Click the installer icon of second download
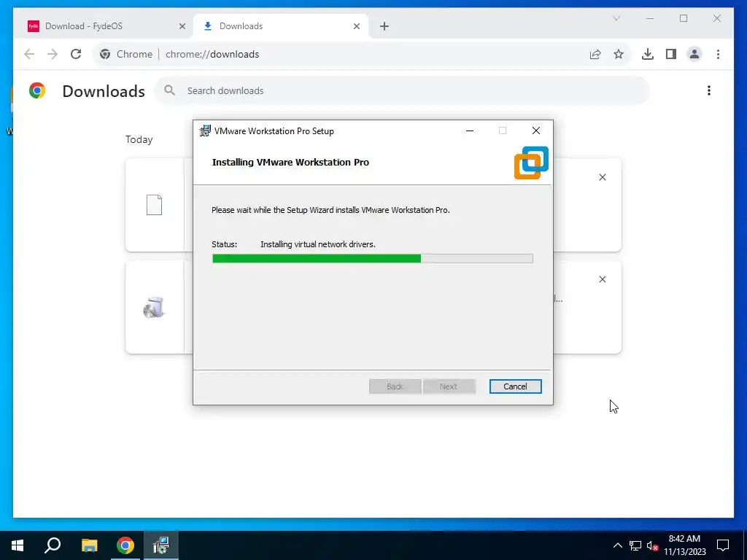 (154, 307)
